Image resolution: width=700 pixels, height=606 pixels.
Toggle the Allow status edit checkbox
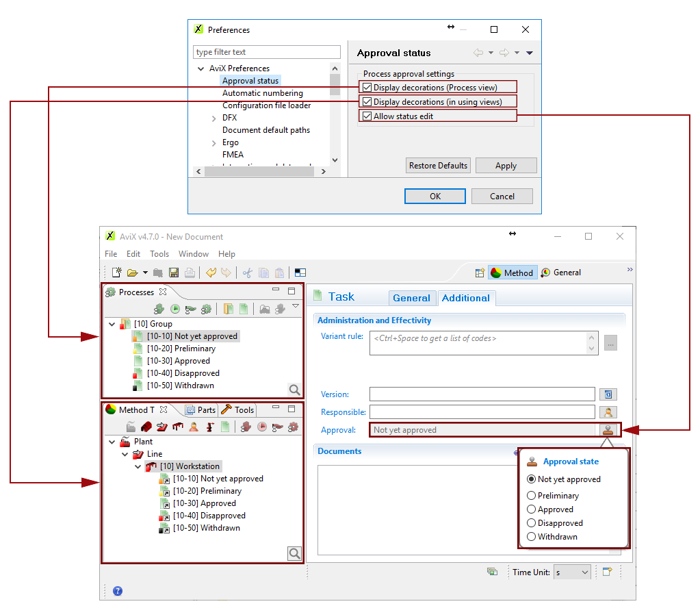[367, 116]
